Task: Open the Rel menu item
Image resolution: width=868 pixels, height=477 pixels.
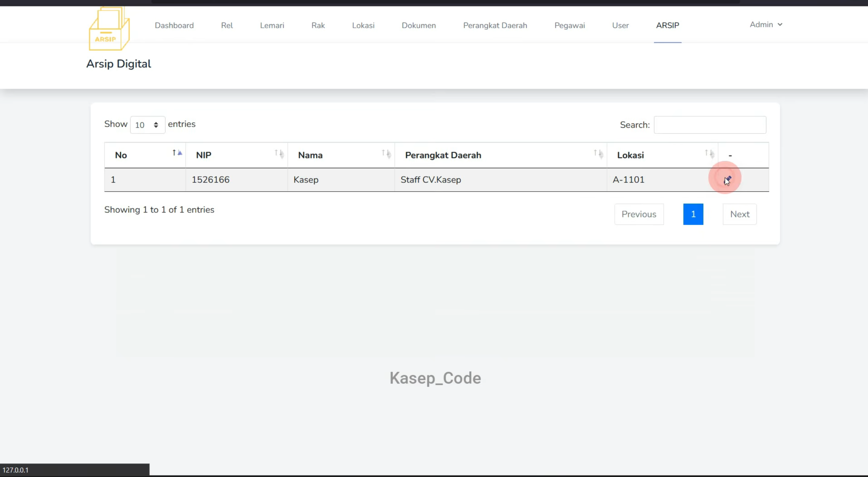Action: click(x=227, y=25)
